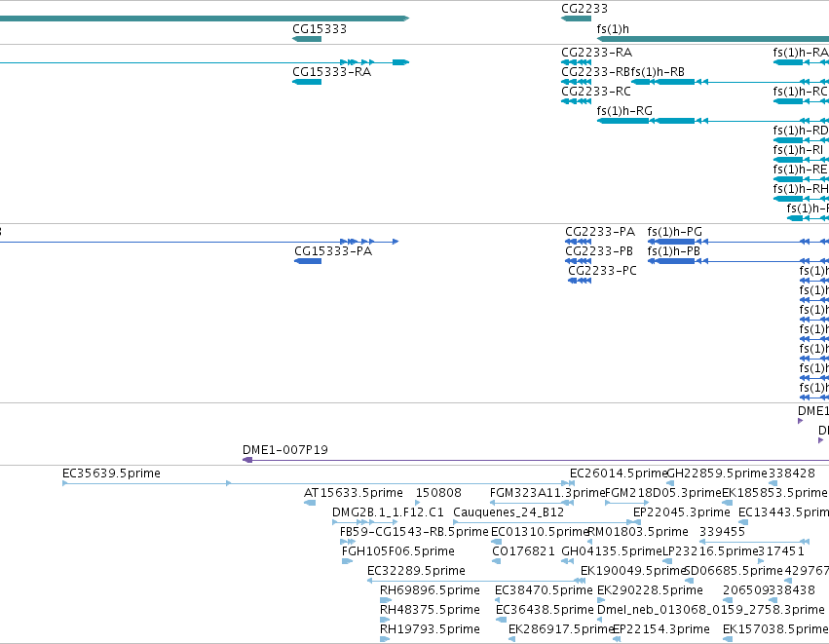Click the FGM218D05.3prime EST label
This screenshot has height=644, width=829.
(663, 493)
